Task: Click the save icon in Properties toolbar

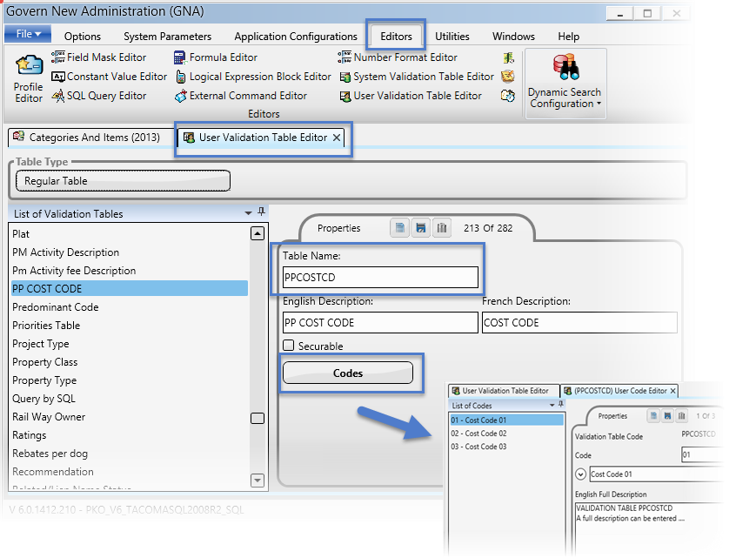Action: tap(420, 228)
